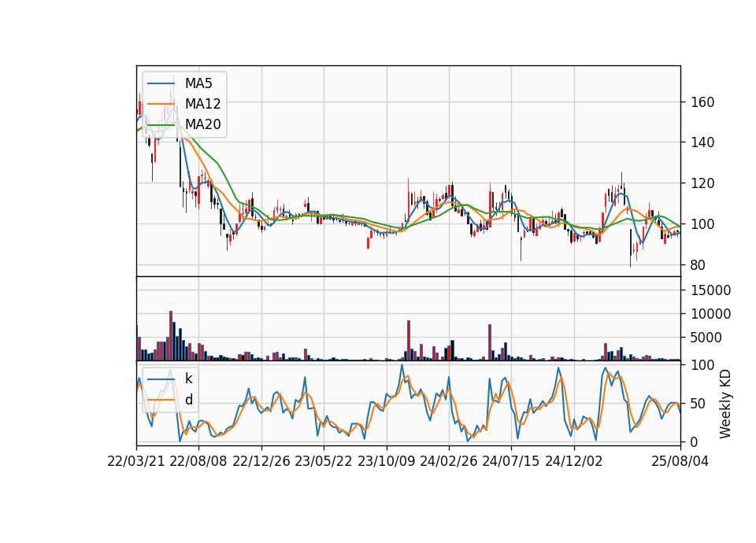Click the orange MA12 legend line sample
Image resolution: width=756 pixels, height=543 pixels.
[x=161, y=104]
